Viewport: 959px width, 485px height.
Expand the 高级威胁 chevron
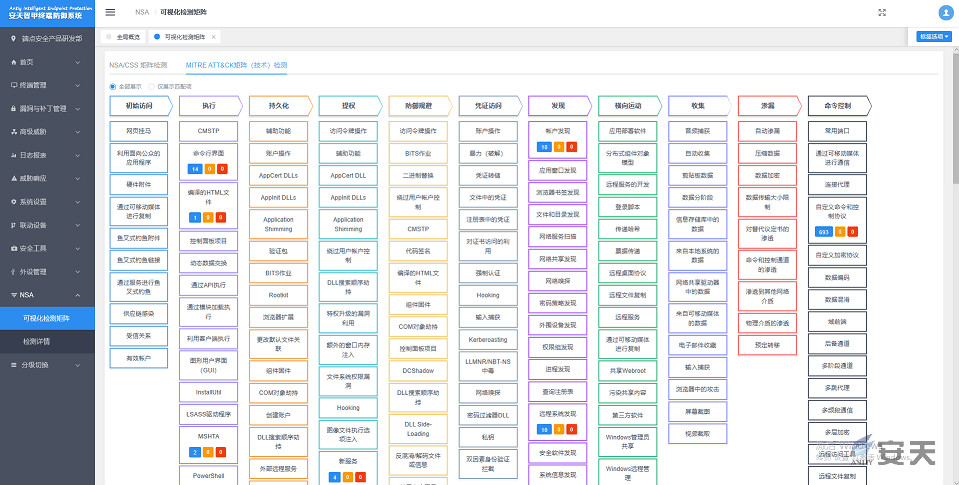click(78, 132)
